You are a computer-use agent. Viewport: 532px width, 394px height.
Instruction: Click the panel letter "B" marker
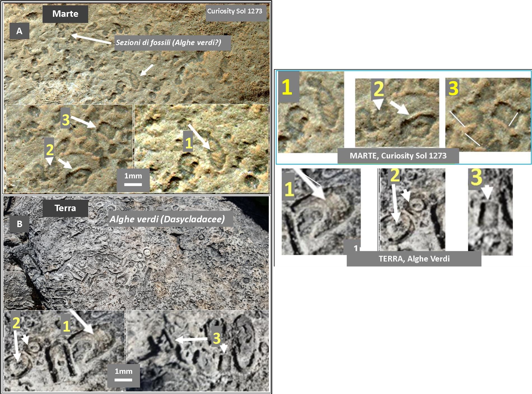[x=19, y=224]
